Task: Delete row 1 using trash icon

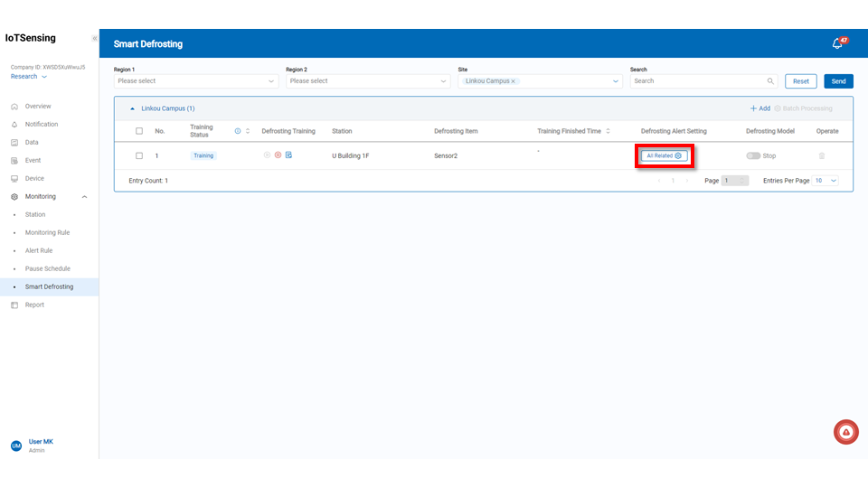Action: pyautogui.click(x=822, y=155)
